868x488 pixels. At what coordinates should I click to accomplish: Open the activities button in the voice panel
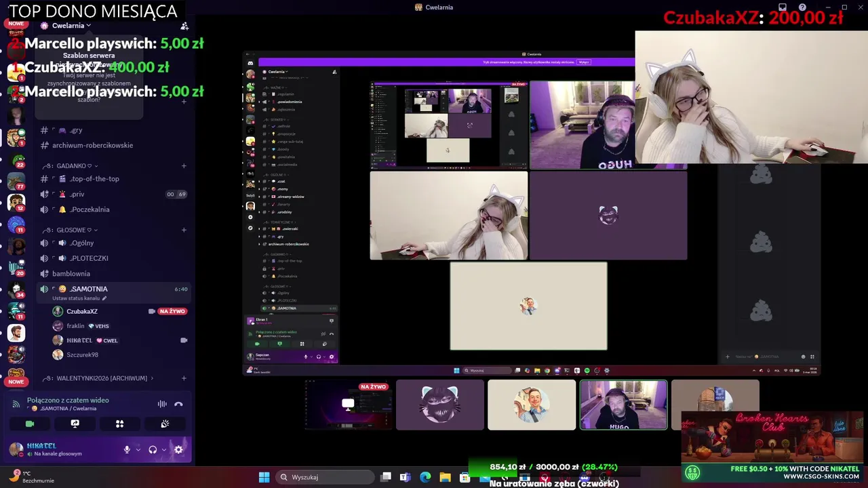[x=119, y=424]
